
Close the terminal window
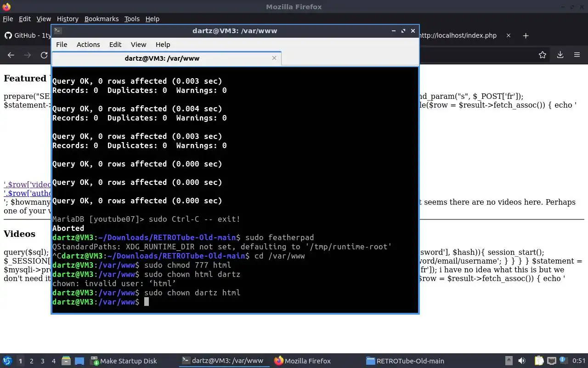pyautogui.click(x=413, y=31)
